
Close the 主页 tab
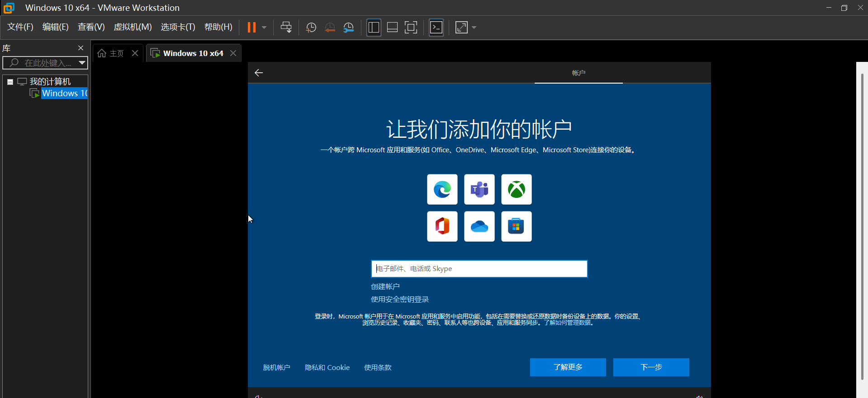[135, 53]
